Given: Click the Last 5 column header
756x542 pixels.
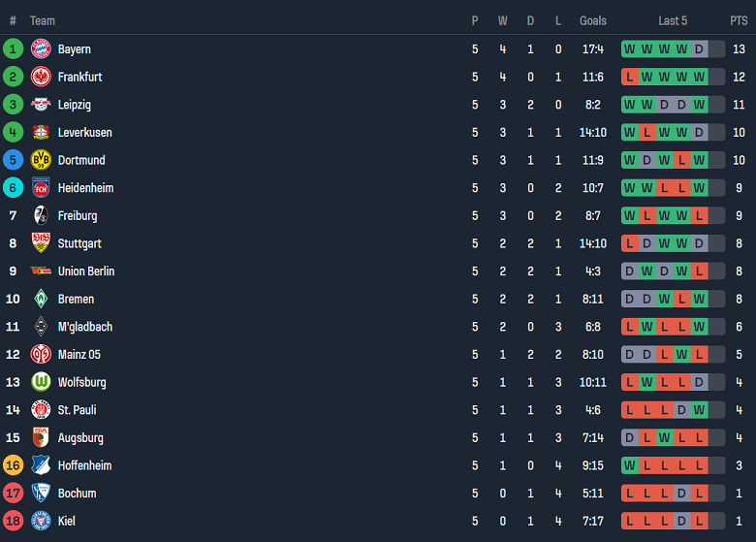Looking at the screenshot, I should click(x=673, y=20).
